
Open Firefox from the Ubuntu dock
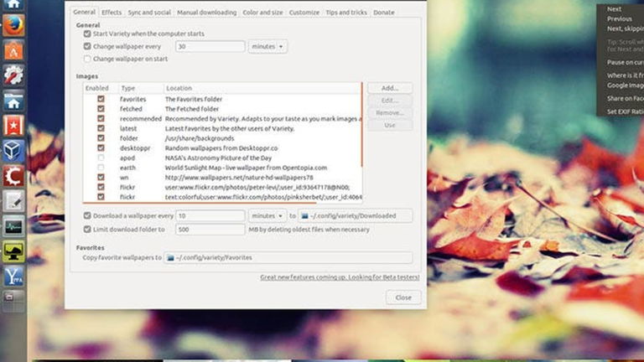(13, 24)
